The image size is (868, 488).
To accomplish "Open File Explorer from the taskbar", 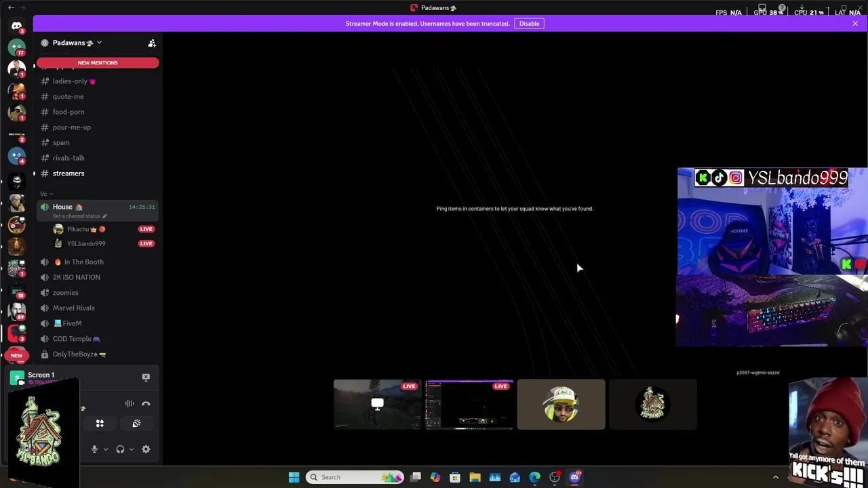I will [x=475, y=477].
